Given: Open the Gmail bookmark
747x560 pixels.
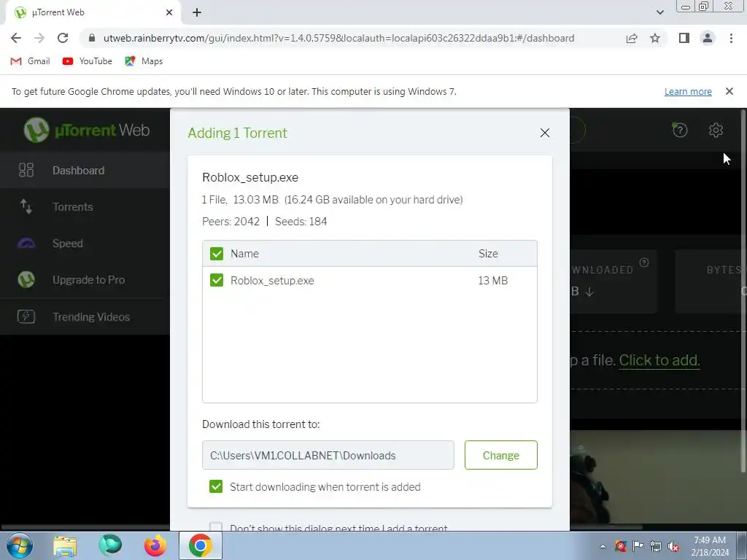Looking at the screenshot, I should pyautogui.click(x=30, y=61).
